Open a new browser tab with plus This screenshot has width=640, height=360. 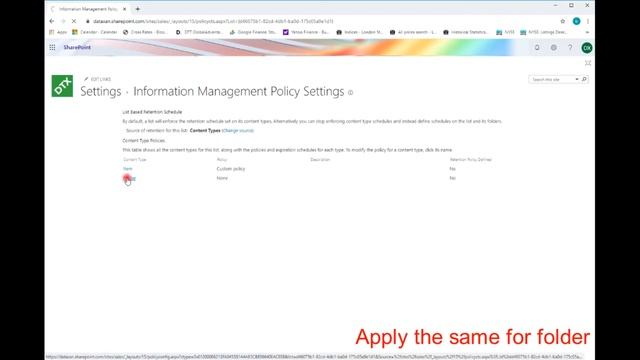(138, 9)
